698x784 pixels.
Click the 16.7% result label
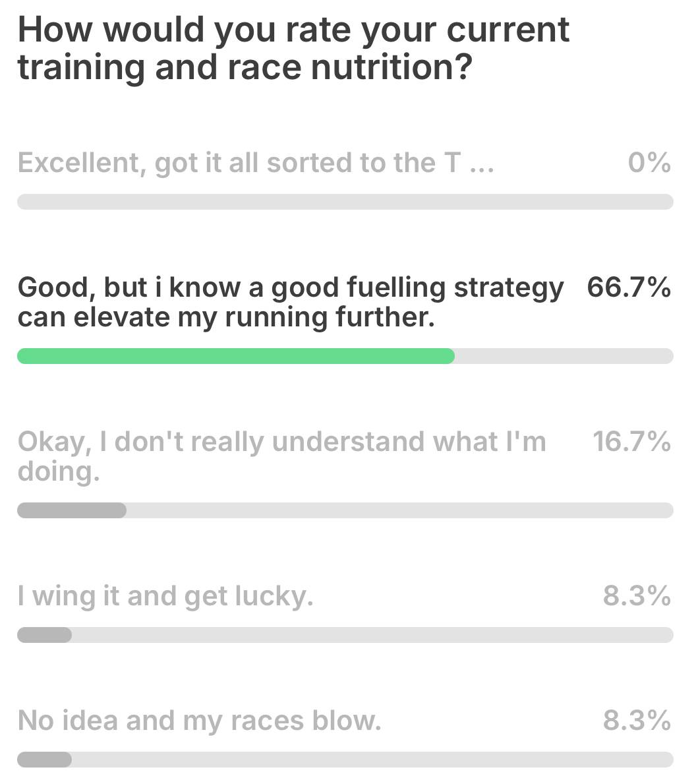click(x=631, y=442)
